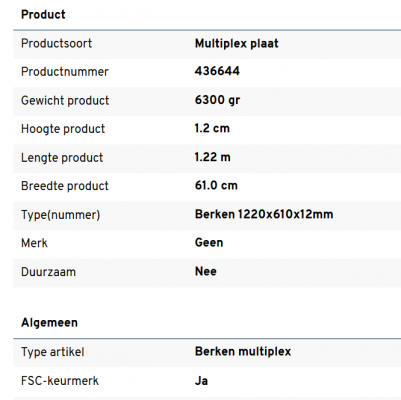Image resolution: width=401 pixels, height=400 pixels.
Task: Select the Productsoort label
Action: 56,43
